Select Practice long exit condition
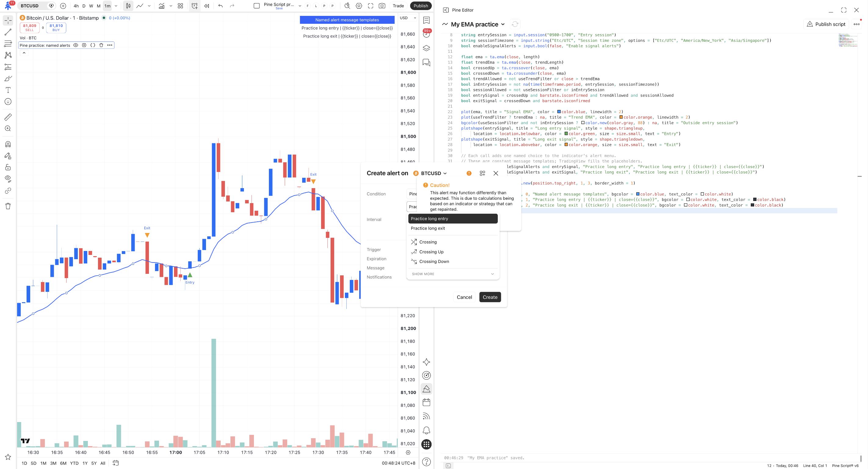Image resolution: width=868 pixels, height=469 pixels. (453, 228)
